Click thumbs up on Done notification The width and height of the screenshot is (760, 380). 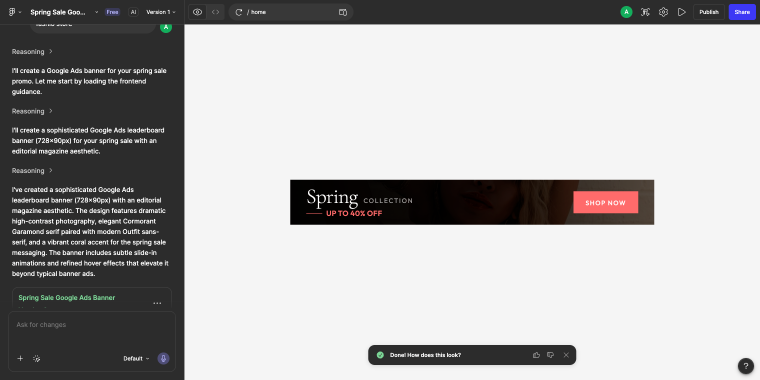(536, 355)
